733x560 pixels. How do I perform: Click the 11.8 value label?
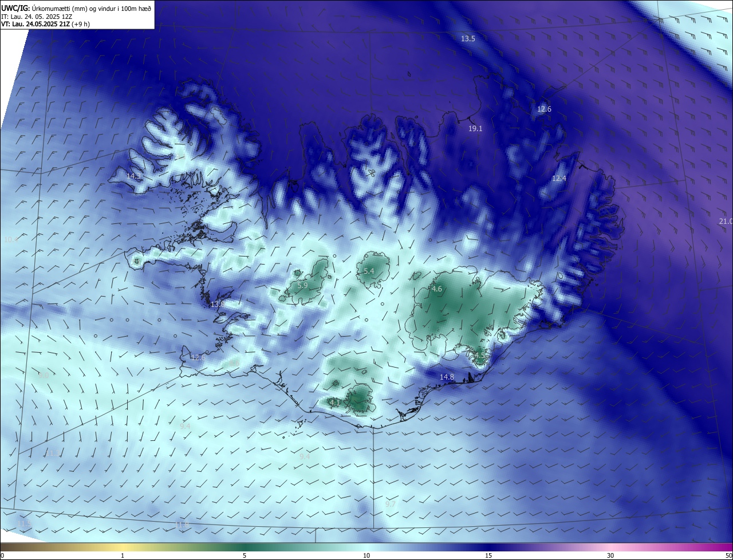(182, 524)
